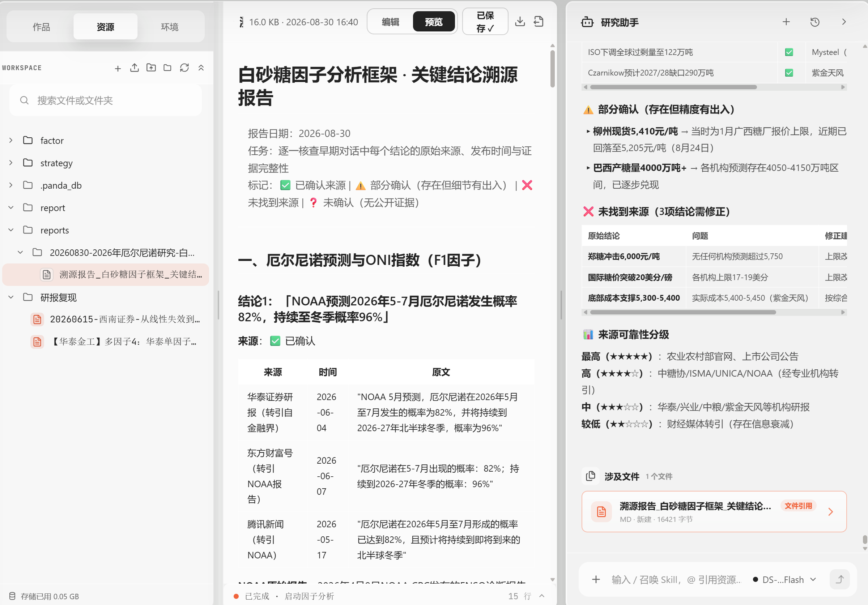Click the add attachment plus in the chat input
The height and width of the screenshot is (605, 868).
(x=596, y=579)
